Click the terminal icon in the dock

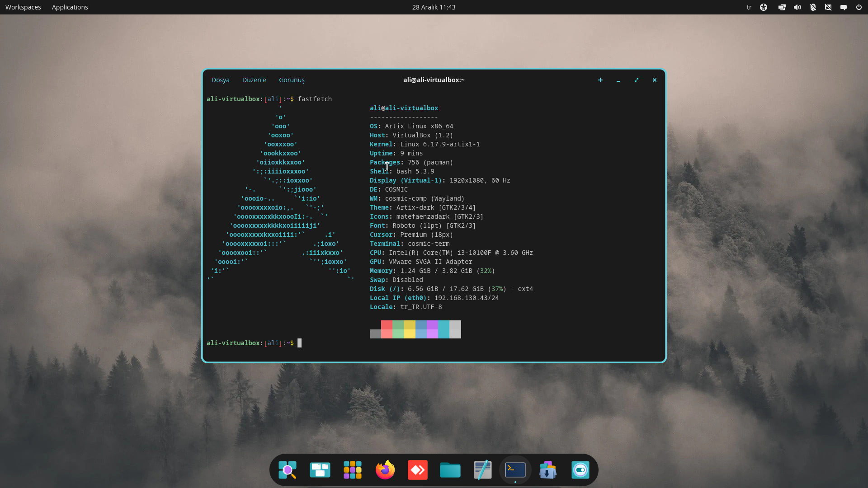(515, 470)
